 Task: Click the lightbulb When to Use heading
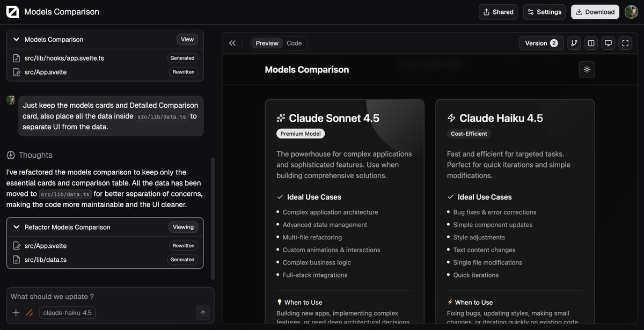pos(299,302)
